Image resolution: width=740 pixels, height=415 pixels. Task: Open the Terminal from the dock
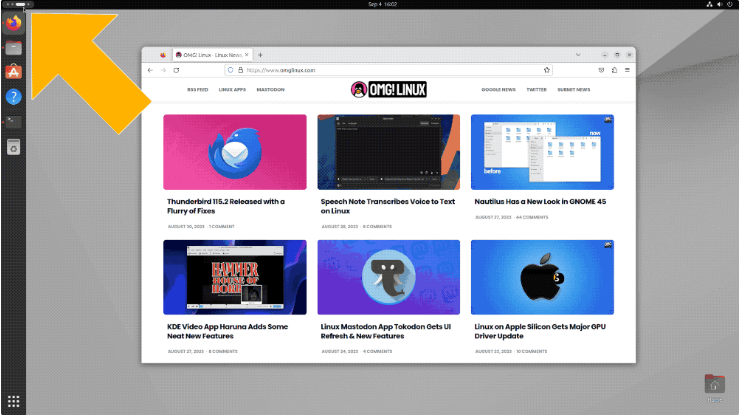(x=14, y=122)
